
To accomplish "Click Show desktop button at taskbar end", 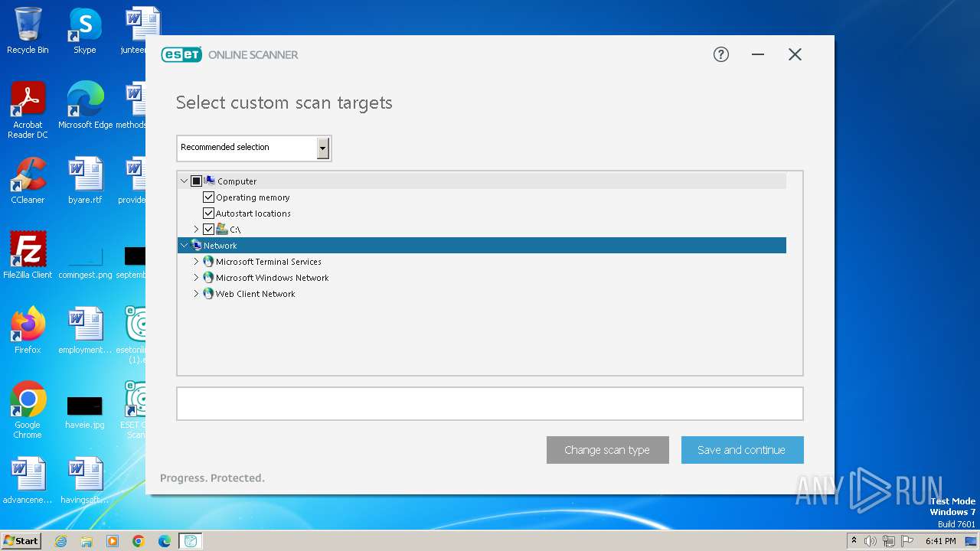I will [x=972, y=541].
